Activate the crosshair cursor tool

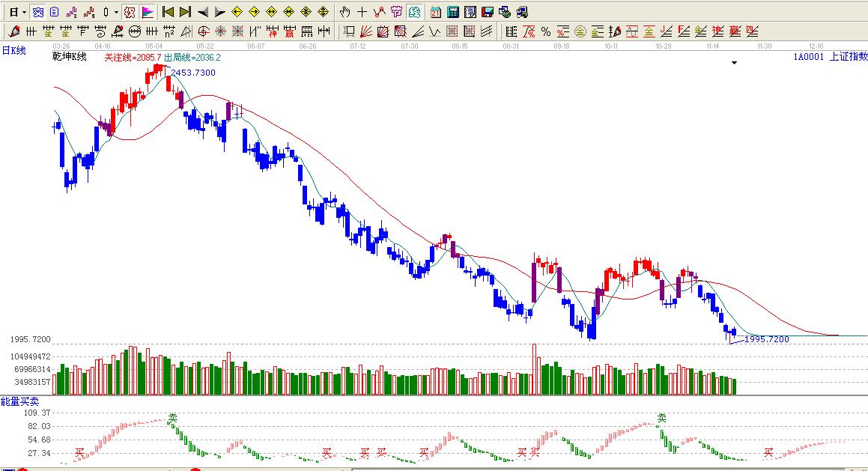(x=362, y=12)
